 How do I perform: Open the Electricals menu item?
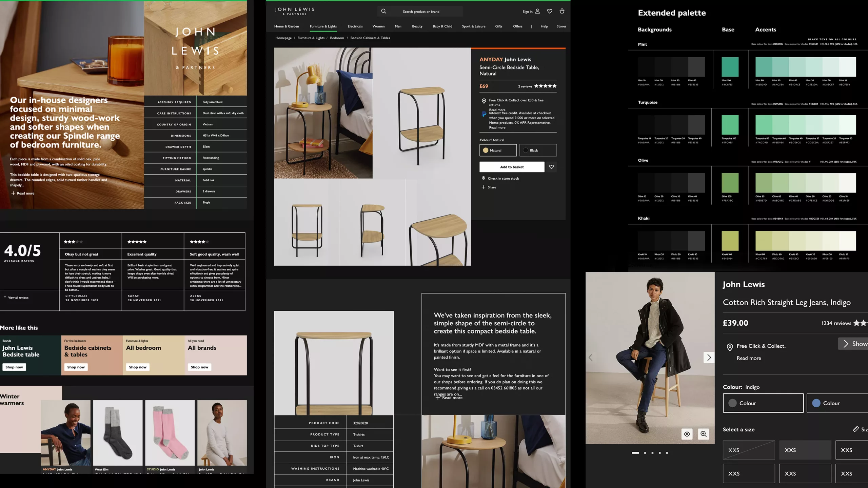(x=355, y=26)
